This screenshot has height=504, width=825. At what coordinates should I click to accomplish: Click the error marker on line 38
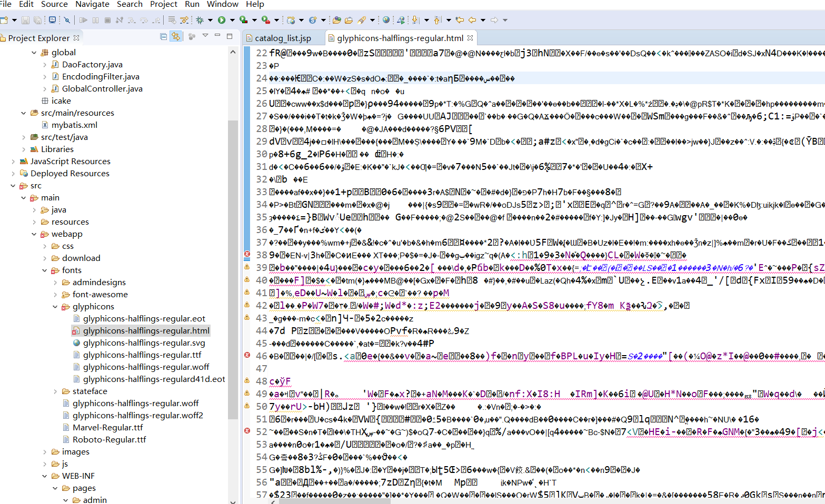point(247,255)
